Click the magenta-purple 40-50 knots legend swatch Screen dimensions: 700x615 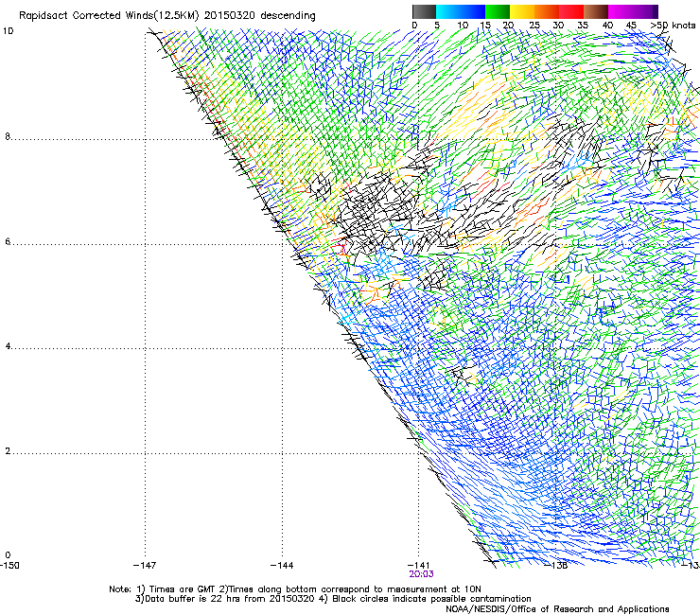coord(633,11)
